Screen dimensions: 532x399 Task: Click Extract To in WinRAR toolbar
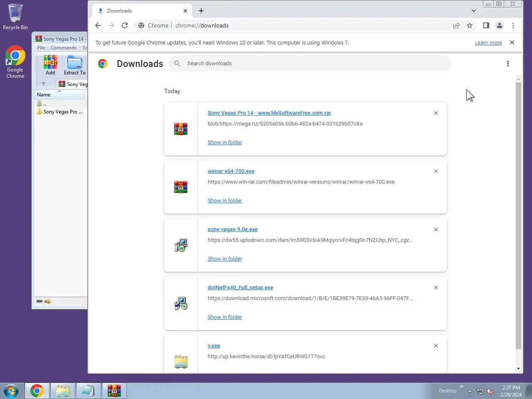point(75,65)
